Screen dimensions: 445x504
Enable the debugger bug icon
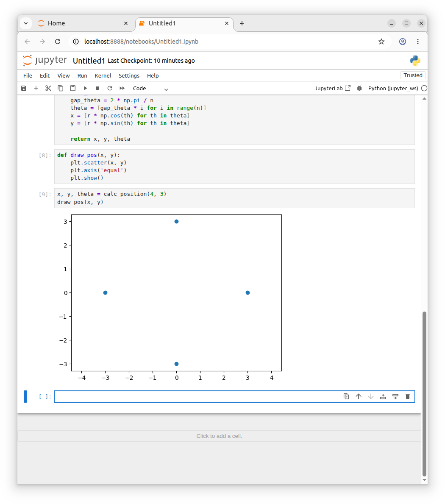click(359, 88)
